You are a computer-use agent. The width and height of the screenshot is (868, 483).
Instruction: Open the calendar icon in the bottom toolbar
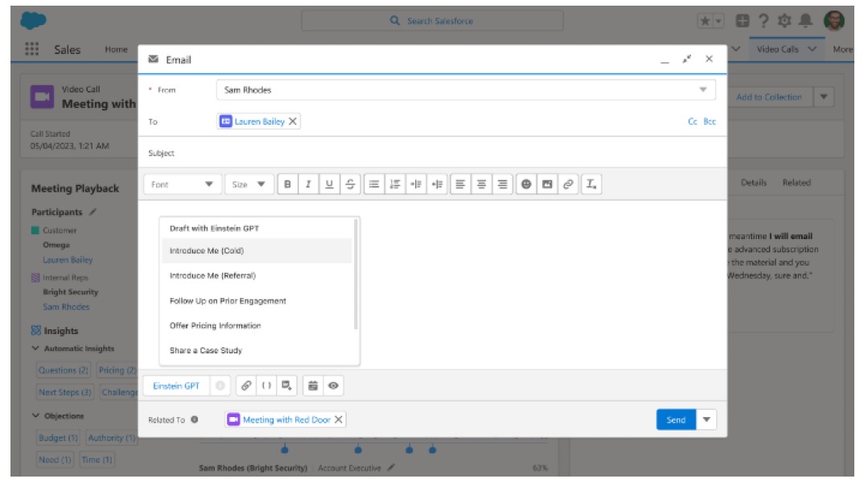pyautogui.click(x=313, y=386)
